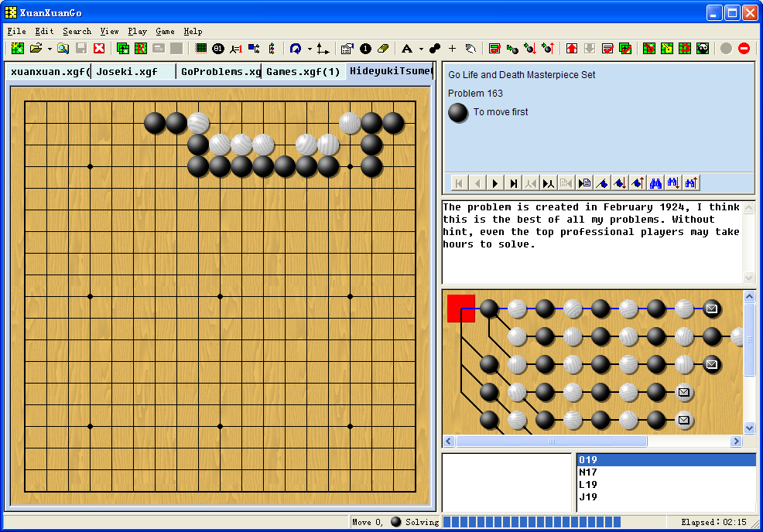Select the eraser tool icon
Screen dimensions: 763x532
coord(383,48)
